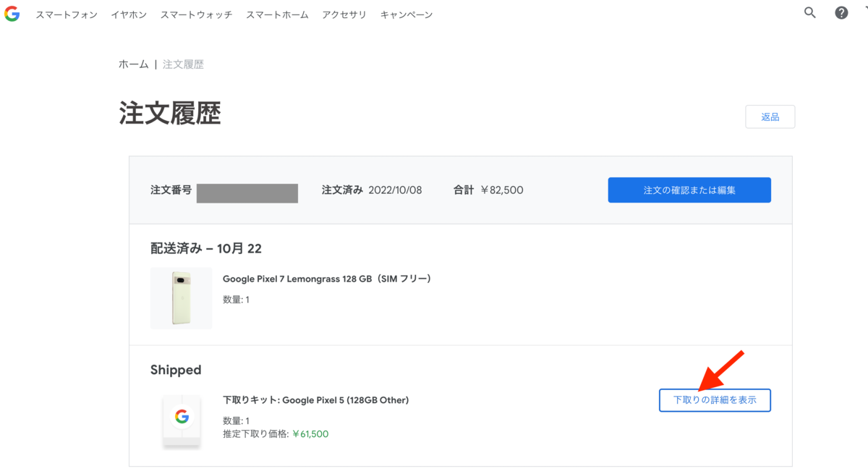Open the trade-in kit box thumbnail
Viewport: 868px width, 474px height.
[181, 420]
